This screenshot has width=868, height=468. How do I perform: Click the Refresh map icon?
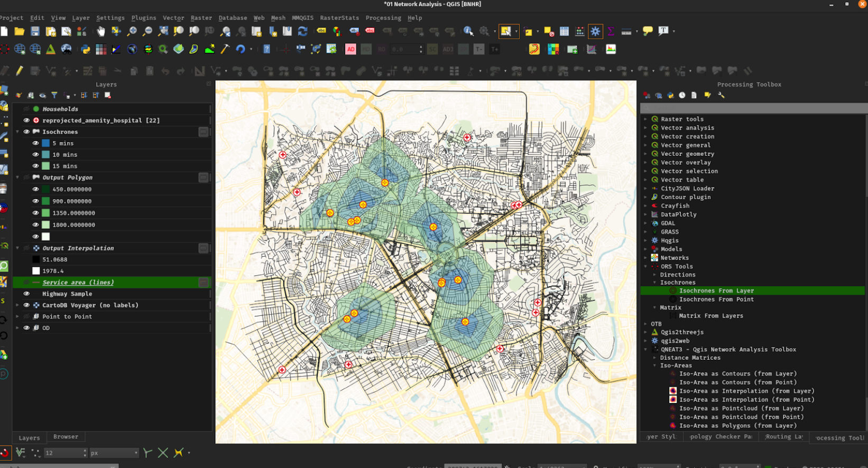(x=302, y=32)
